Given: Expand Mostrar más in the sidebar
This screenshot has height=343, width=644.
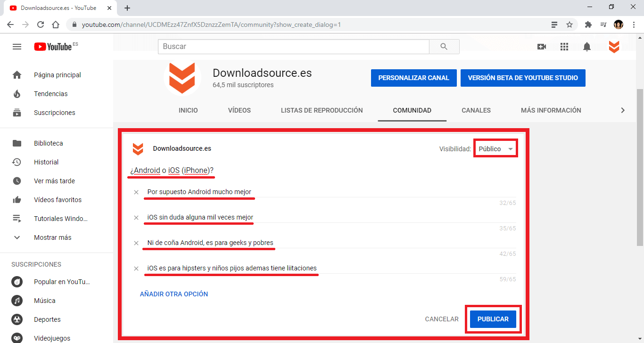Looking at the screenshot, I should [x=57, y=237].
